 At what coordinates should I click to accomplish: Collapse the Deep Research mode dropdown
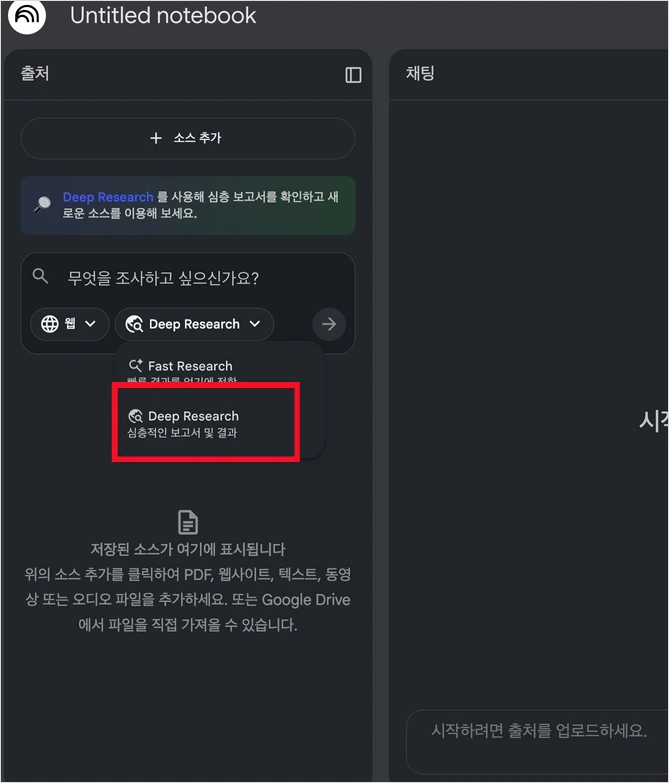194,324
